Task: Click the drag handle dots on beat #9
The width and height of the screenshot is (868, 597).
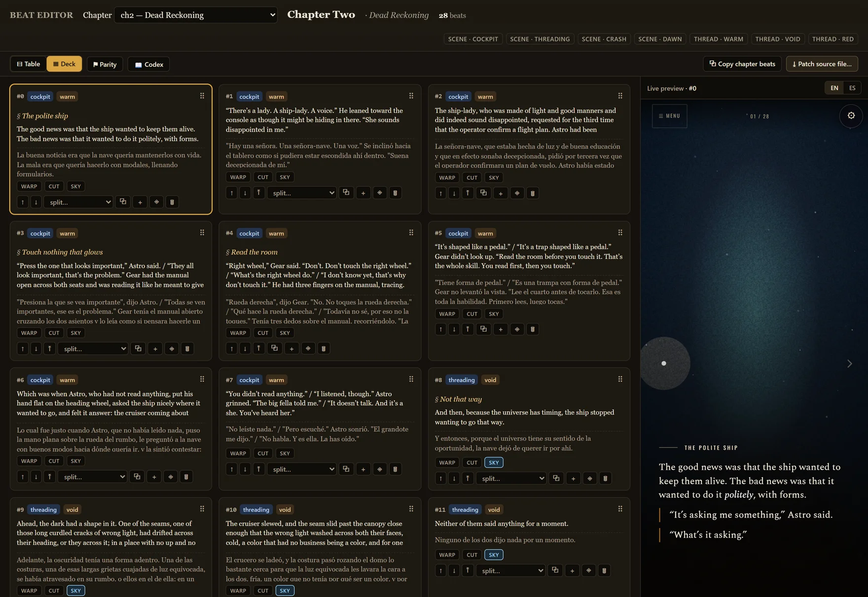Action: tap(202, 509)
